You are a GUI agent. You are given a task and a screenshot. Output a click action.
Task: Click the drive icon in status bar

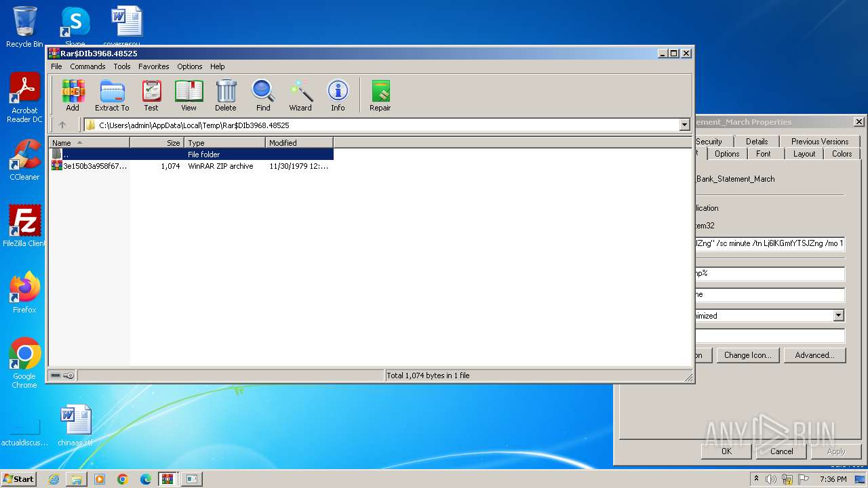56,375
